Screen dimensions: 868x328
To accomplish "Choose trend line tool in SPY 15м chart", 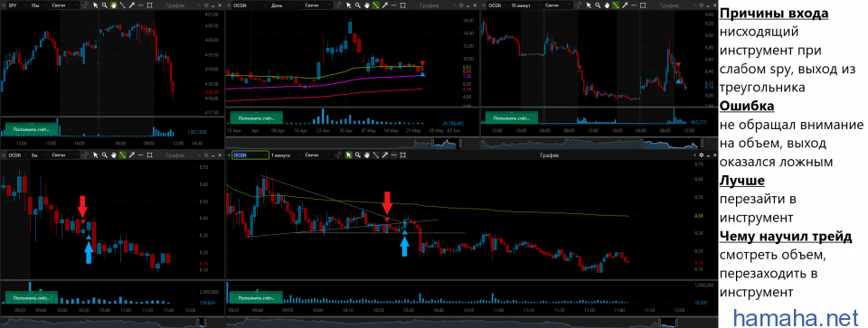I will [x=122, y=5].
